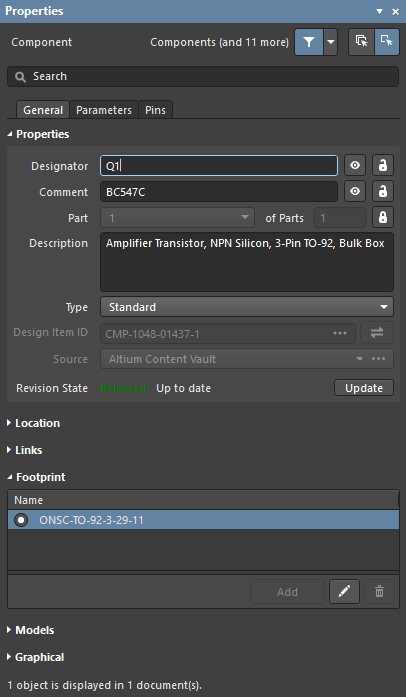Click the footprint edit pencil icon

(344, 592)
